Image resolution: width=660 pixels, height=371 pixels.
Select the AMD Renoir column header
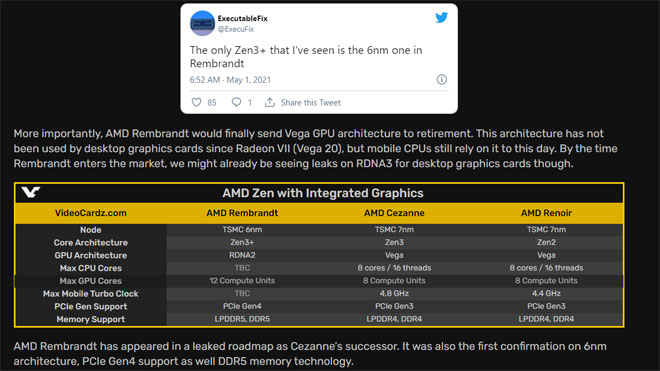[546, 213]
